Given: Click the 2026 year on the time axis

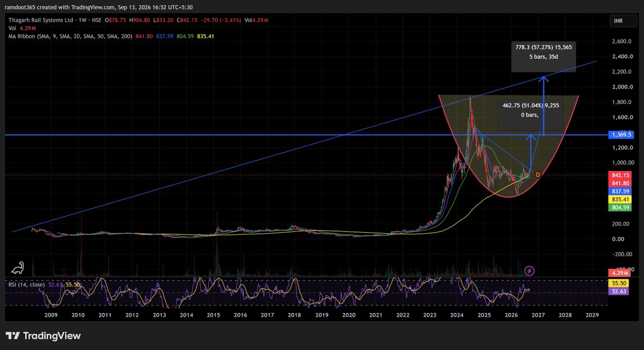Looking at the screenshot, I should [511, 316].
